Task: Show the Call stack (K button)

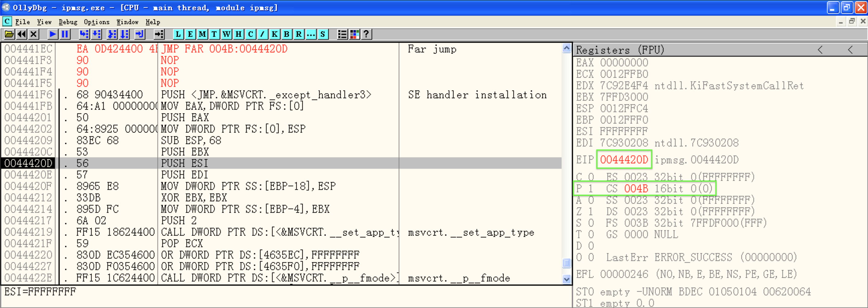Action: click(275, 34)
